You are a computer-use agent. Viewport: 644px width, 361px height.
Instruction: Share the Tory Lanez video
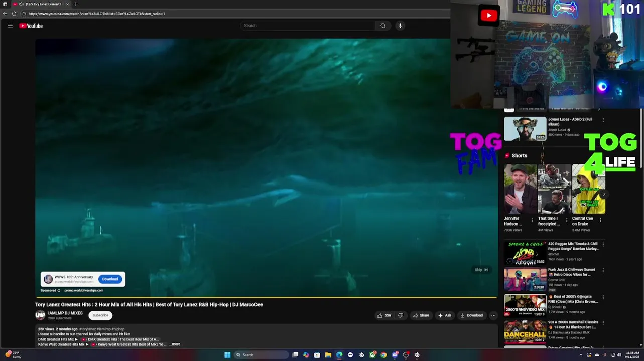tap(421, 315)
